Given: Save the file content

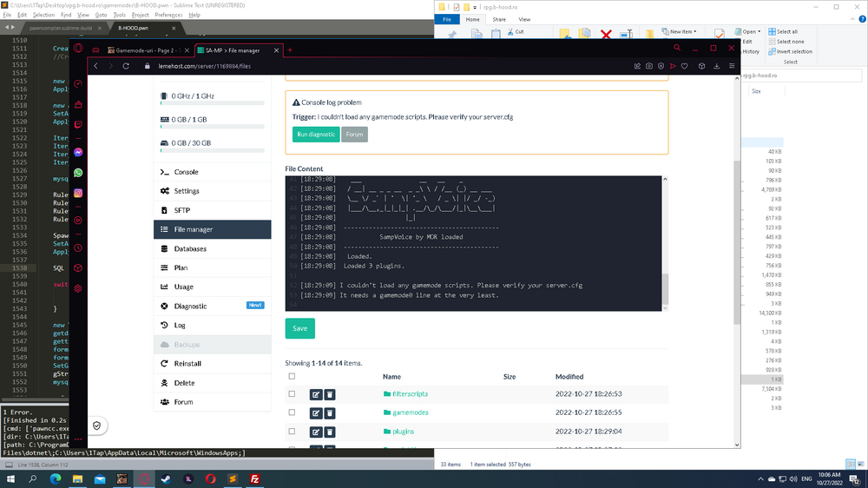Looking at the screenshot, I should click(300, 328).
